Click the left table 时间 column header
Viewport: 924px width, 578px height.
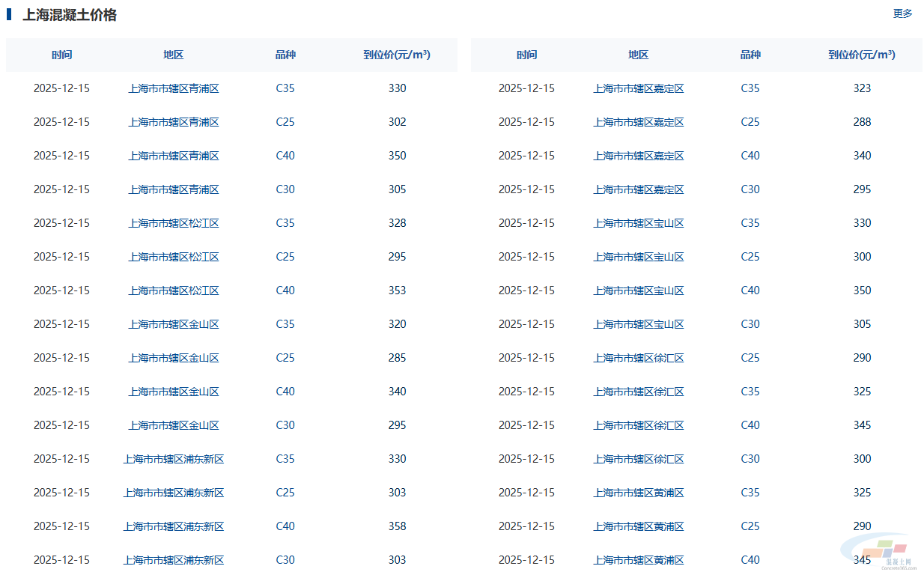click(x=62, y=55)
